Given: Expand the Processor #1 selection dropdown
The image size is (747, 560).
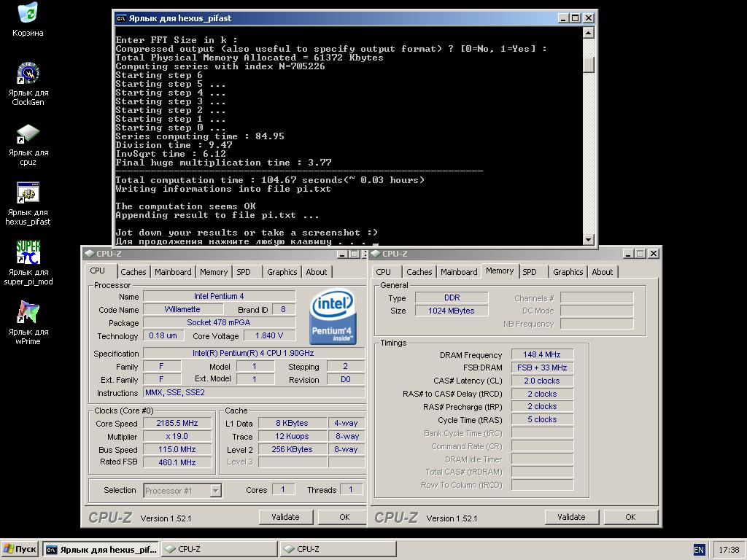Looking at the screenshot, I should tap(215, 491).
